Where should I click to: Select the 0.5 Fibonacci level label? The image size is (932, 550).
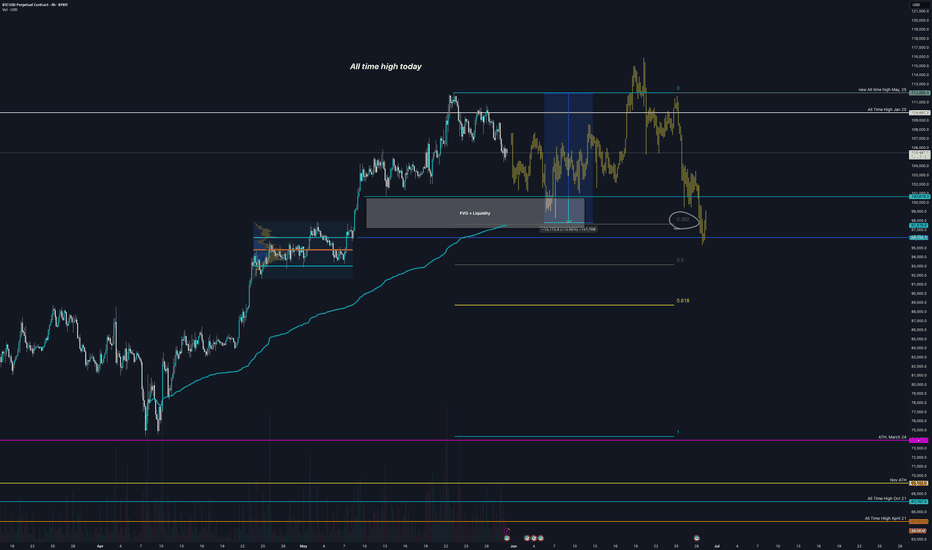coord(680,260)
